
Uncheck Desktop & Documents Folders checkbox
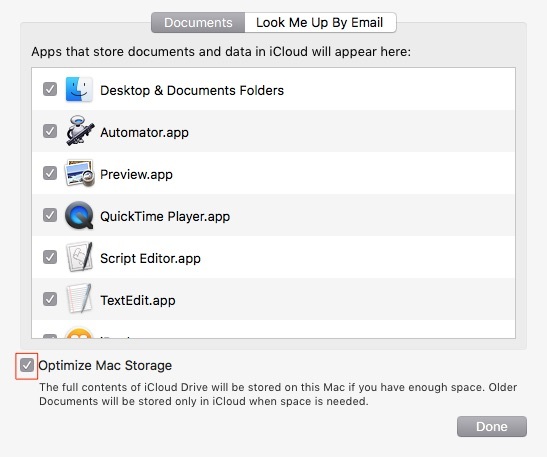(50, 89)
